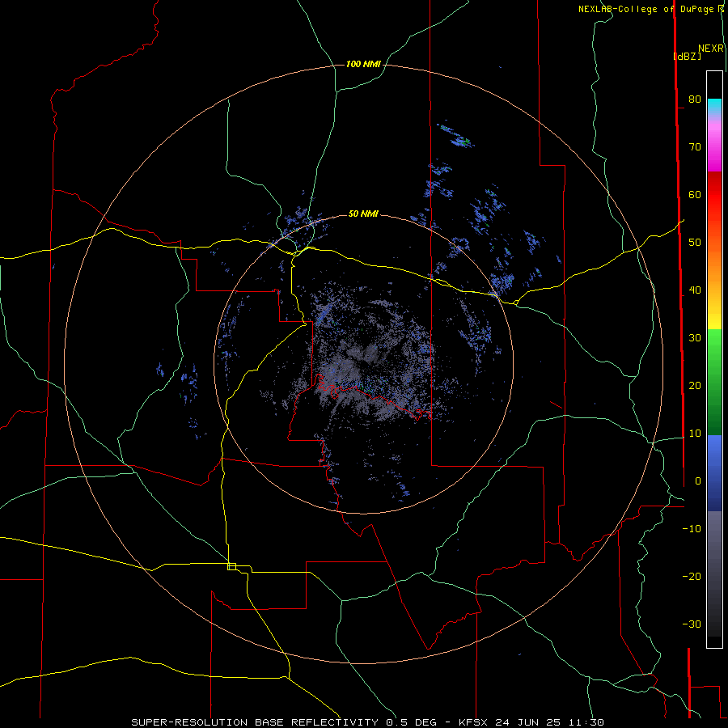Click the 60 value on the dBZ scale
This screenshot has height=728, width=728.
[x=695, y=194]
